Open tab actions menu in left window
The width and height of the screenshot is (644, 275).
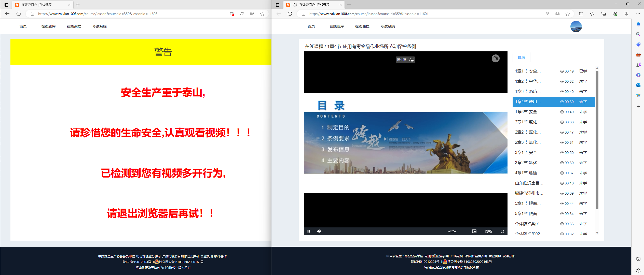point(6,5)
